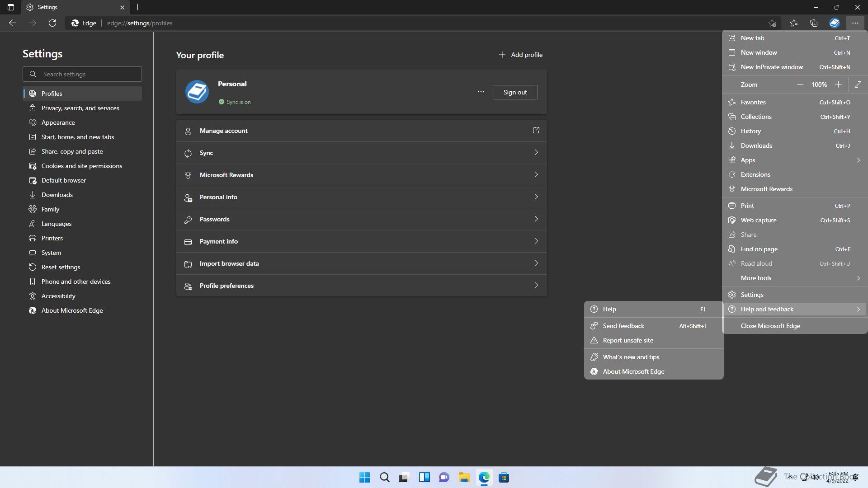Open Phone and other devices section

(x=82, y=282)
